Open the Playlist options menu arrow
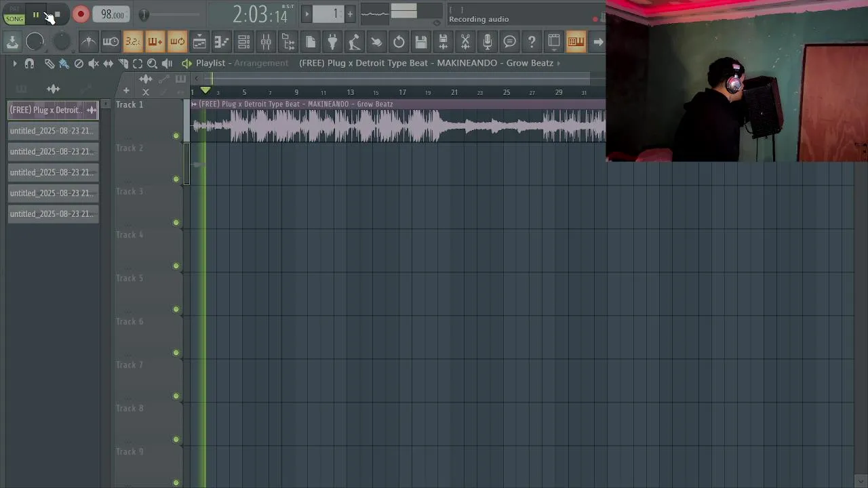868x488 pixels. 14,63
